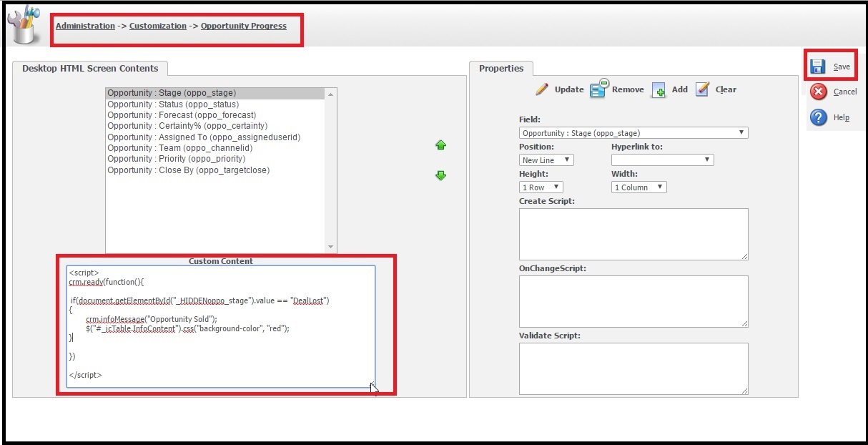Open the Width dropdown showing 1 Column
Viewport: 868px width, 445px height.
(639, 187)
